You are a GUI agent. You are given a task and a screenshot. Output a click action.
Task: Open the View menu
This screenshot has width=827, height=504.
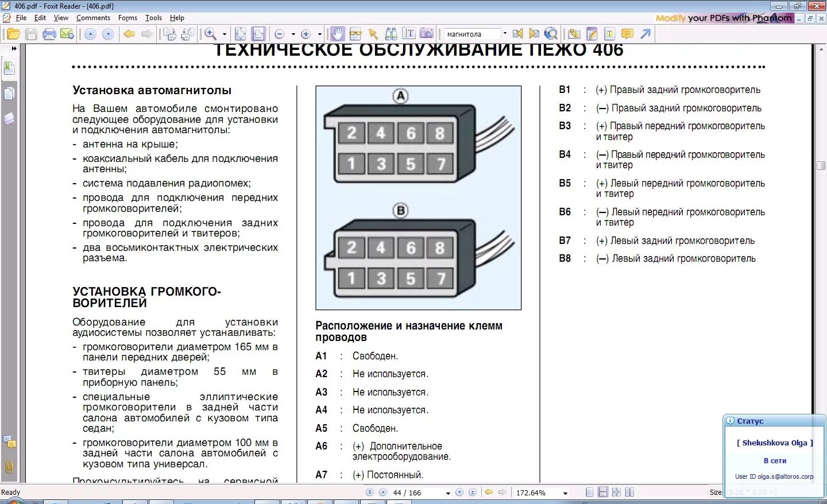(61, 18)
